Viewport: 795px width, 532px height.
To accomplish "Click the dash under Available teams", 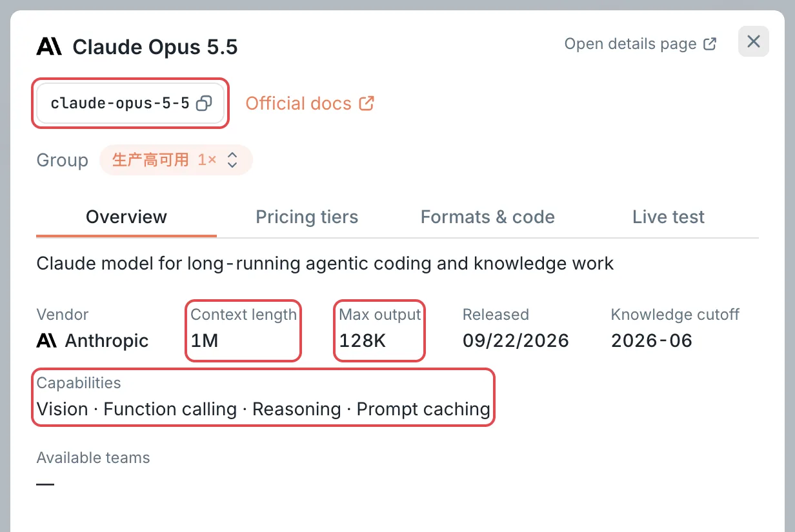I will (45, 484).
